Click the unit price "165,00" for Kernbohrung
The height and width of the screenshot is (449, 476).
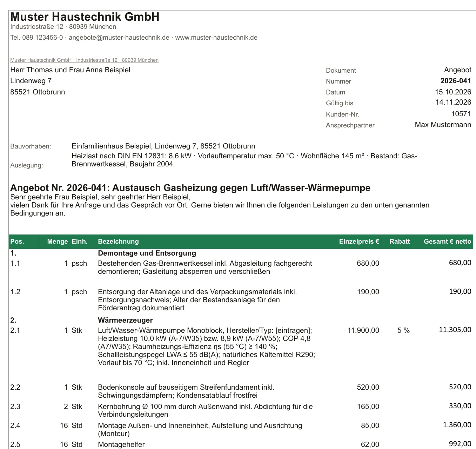tap(368, 407)
